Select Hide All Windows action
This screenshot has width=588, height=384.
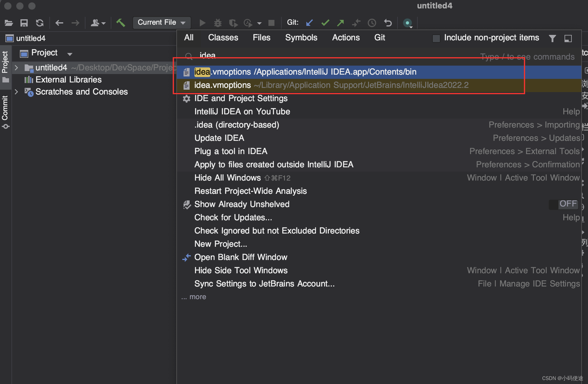(379, 178)
